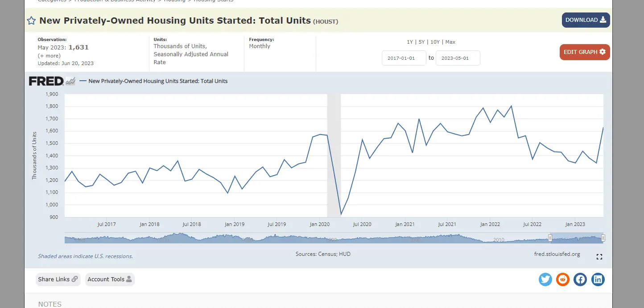644x308 pixels.
Task: Click the Updated: Jun 20, 2023 text
Action: point(66,63)
